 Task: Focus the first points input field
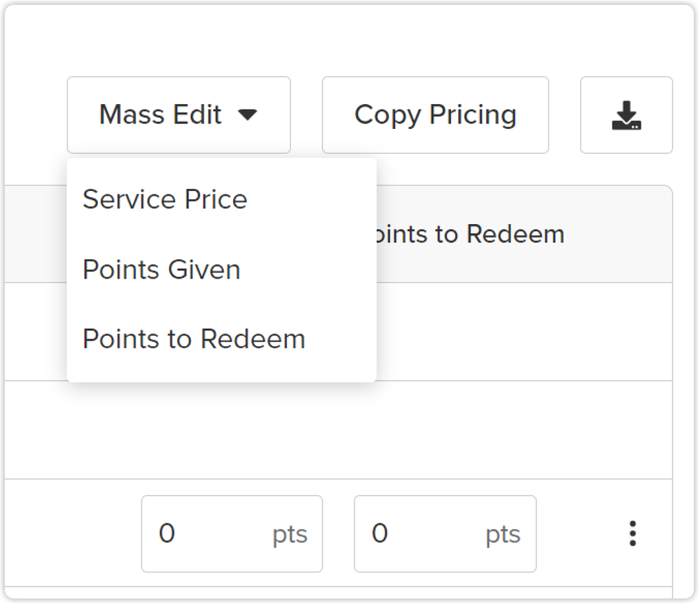pos(232,534)
